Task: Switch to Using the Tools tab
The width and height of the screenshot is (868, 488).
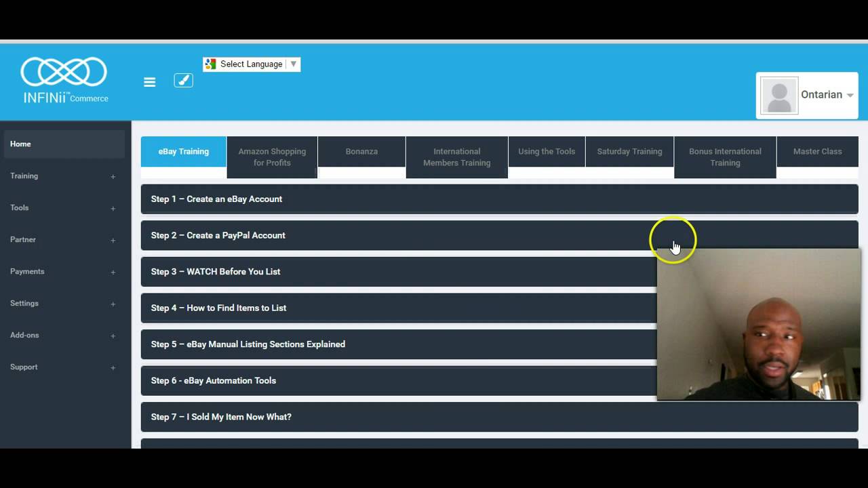Action: pos(547,151)
